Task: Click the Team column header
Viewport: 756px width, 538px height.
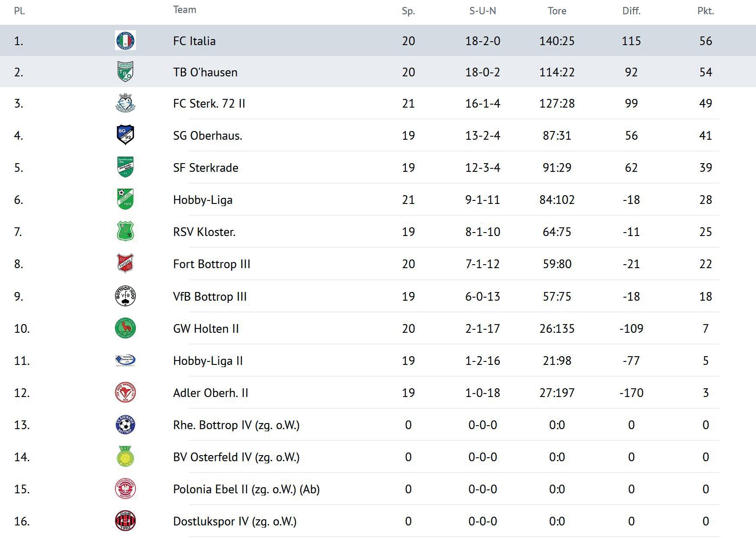Action: (x=184, y=10)
